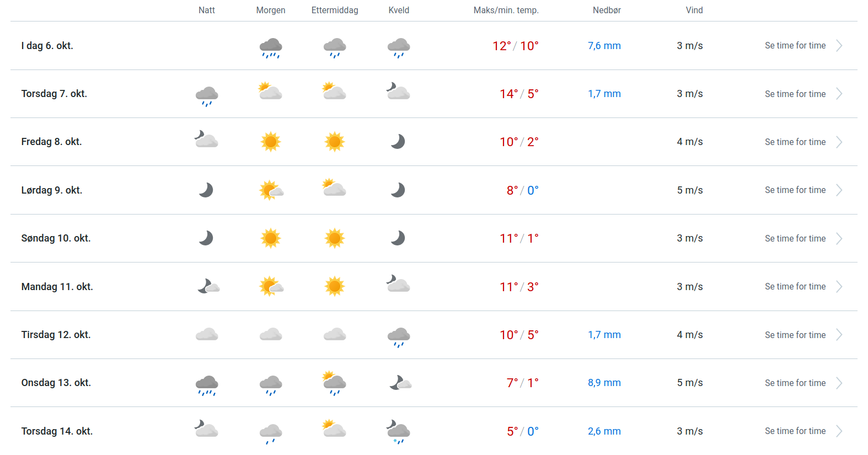Viewport: 868px width, 455px height.
Task: Click the 14° / 5° temperature for Torsdag 7.
Action: click(519, 94)
